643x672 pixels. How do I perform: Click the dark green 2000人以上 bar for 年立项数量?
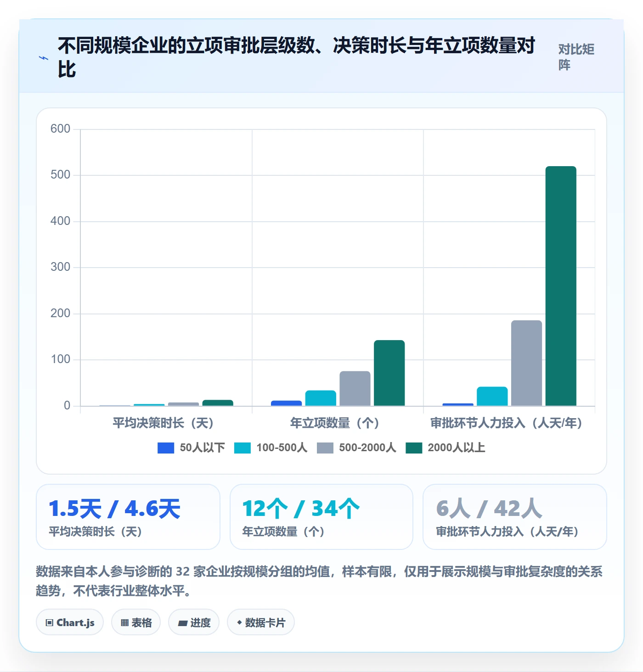pyautogui.click(x=389, y=373)
